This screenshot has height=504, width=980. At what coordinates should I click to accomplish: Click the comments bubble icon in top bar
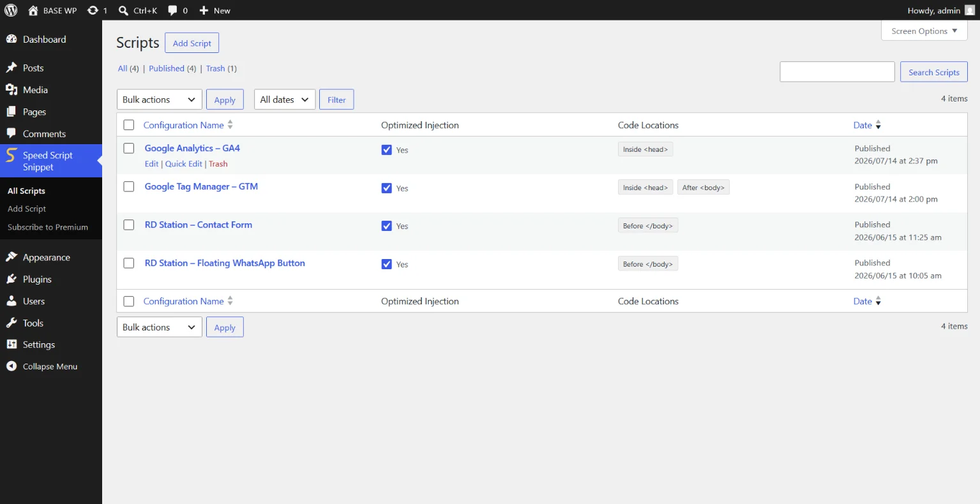[x=172, y=10]
